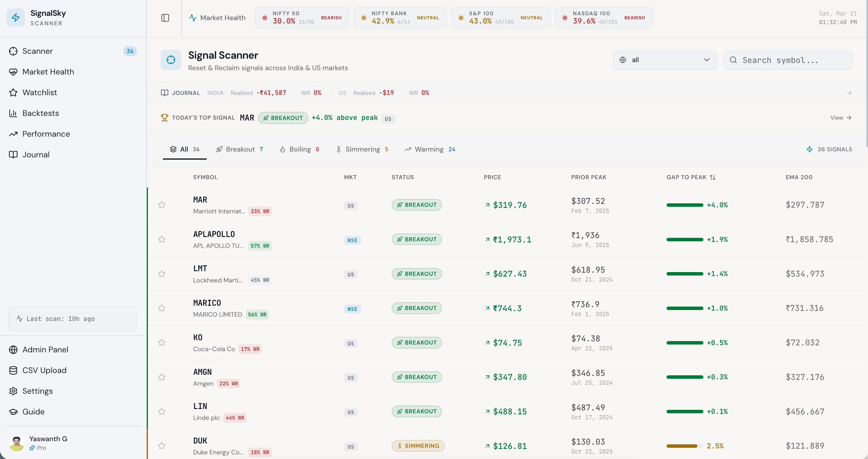Switch to the Warming tab

(430, 149)
